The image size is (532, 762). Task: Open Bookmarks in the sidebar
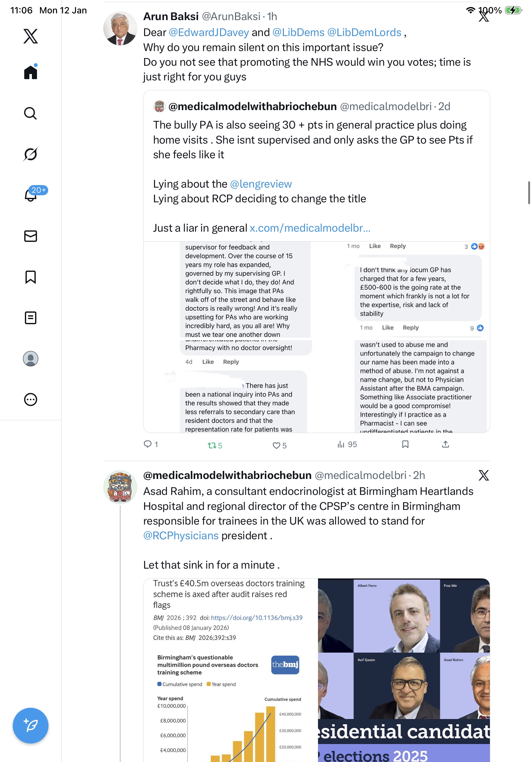[31, 277]
